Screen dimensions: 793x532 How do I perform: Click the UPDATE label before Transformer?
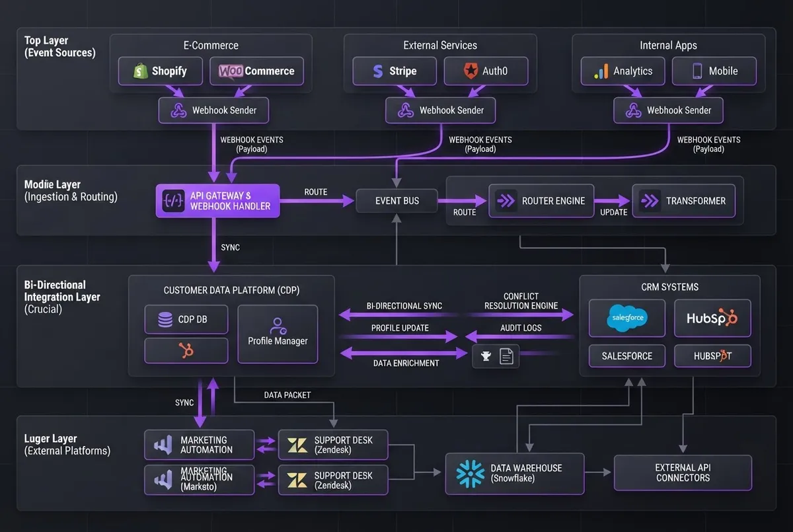point(613,212)
